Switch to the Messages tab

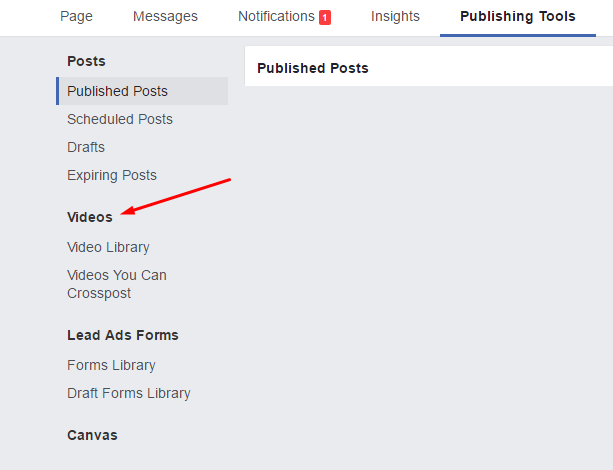click(165, 16)
